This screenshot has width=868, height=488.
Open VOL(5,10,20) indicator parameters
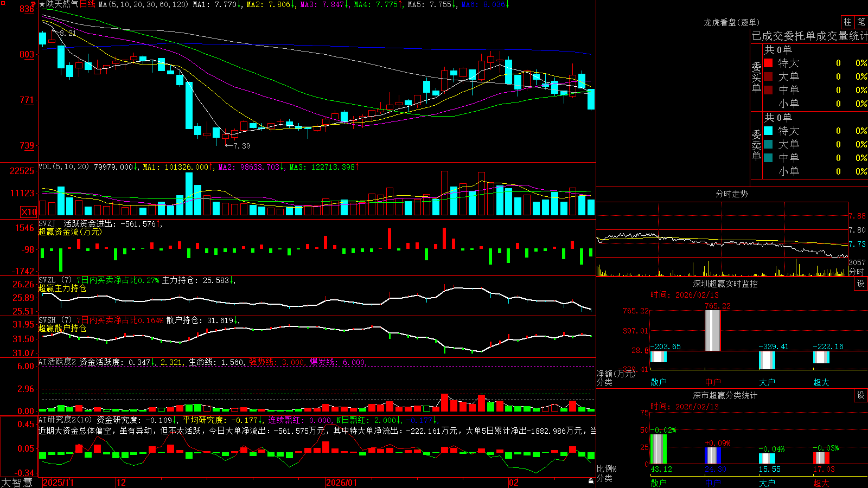pyautogui.click(x=64, y=167)
